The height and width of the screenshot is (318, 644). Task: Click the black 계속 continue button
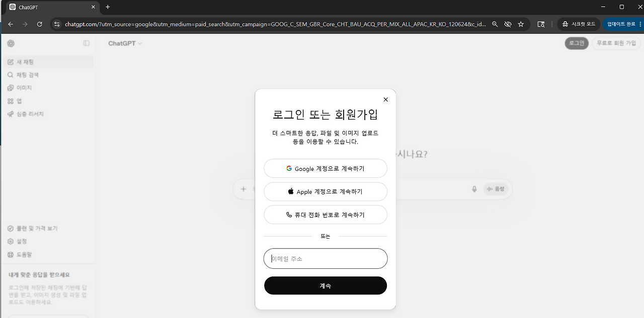coord(326,285)
